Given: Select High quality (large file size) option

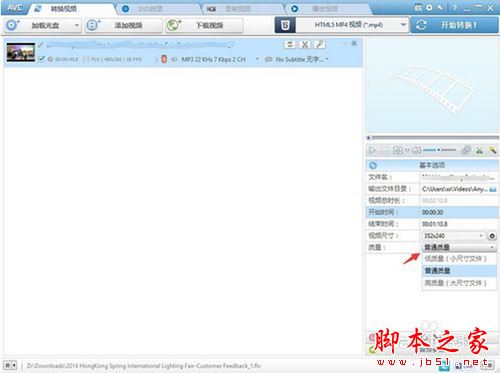Looking at the screenshot, I should [459, 283].
